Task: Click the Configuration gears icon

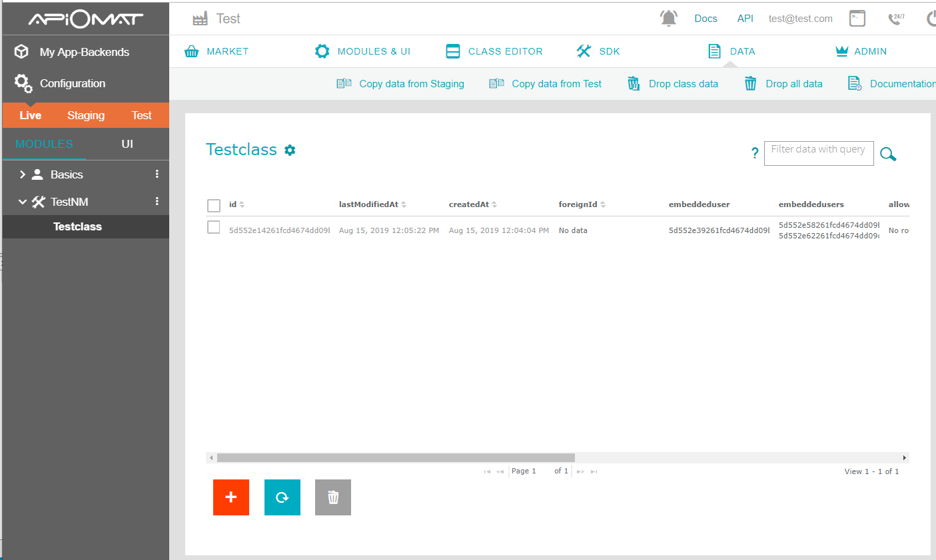Action: pos(23,83)
